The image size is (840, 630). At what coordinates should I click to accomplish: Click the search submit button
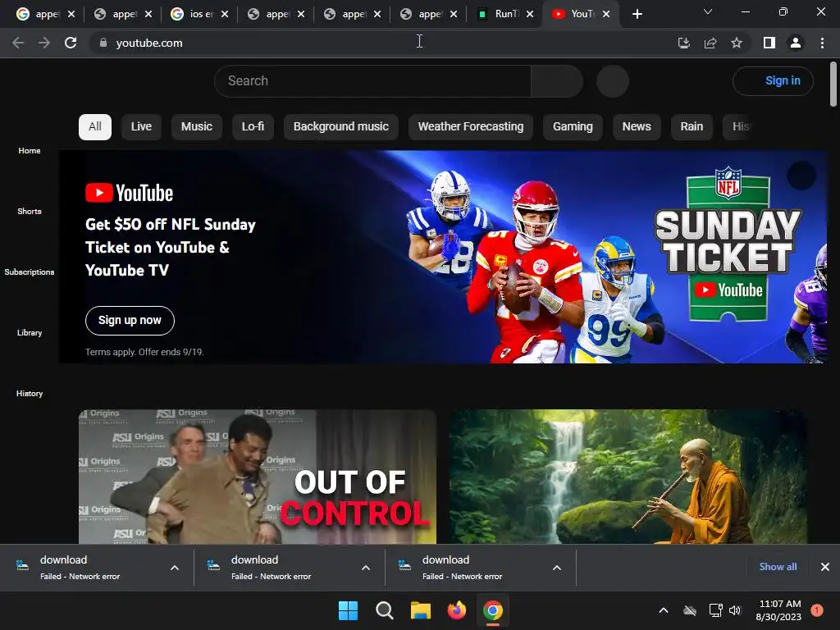(557, 81)
